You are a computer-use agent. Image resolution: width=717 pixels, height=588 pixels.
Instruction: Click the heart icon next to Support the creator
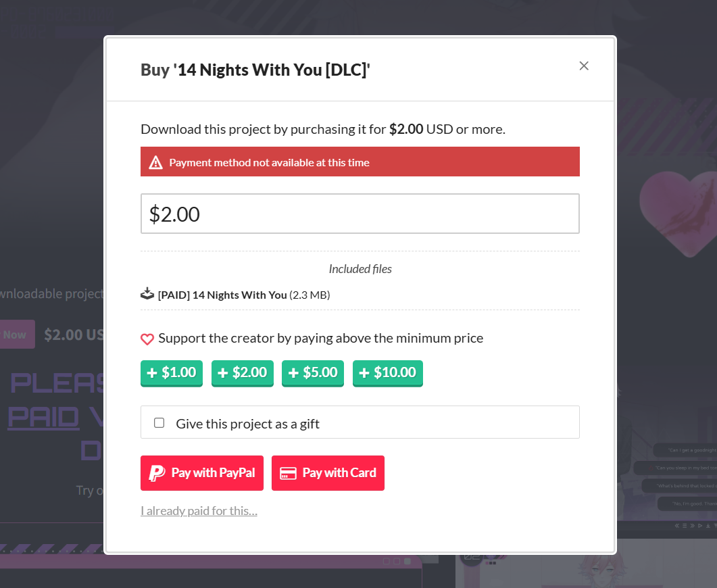tap(147, 339)
